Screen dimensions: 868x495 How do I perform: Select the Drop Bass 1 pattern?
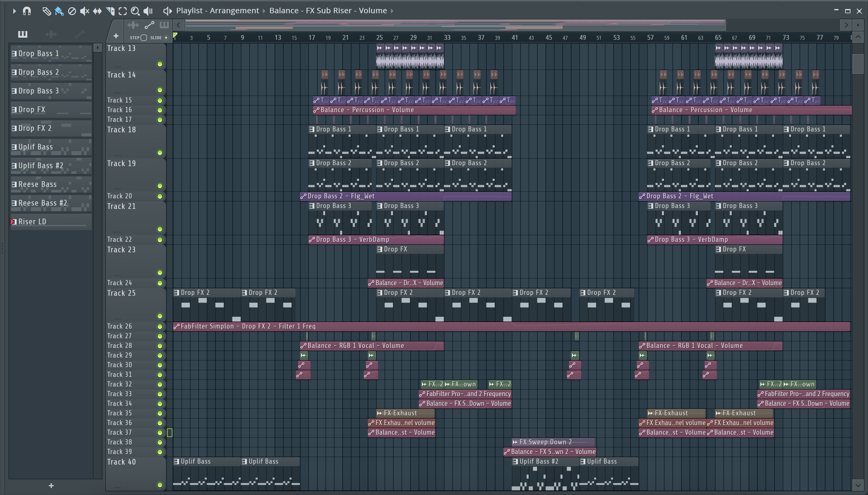click(51, 54)
